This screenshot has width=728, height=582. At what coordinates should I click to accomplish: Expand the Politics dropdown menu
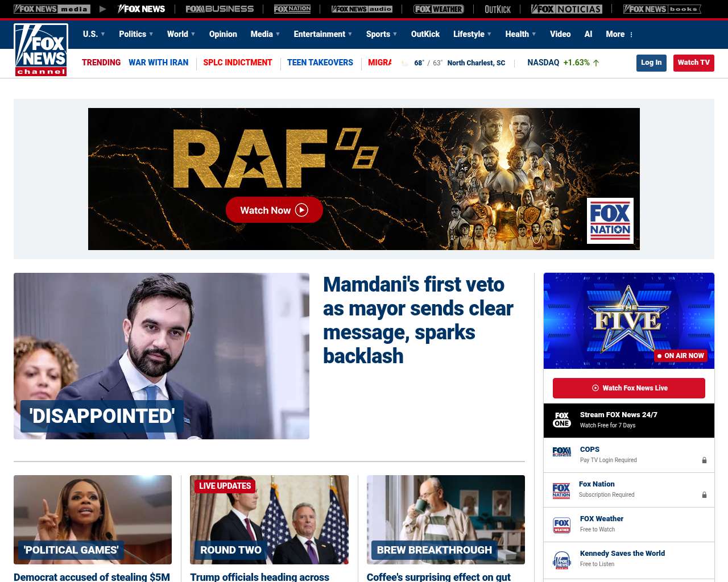click(136, 34)
